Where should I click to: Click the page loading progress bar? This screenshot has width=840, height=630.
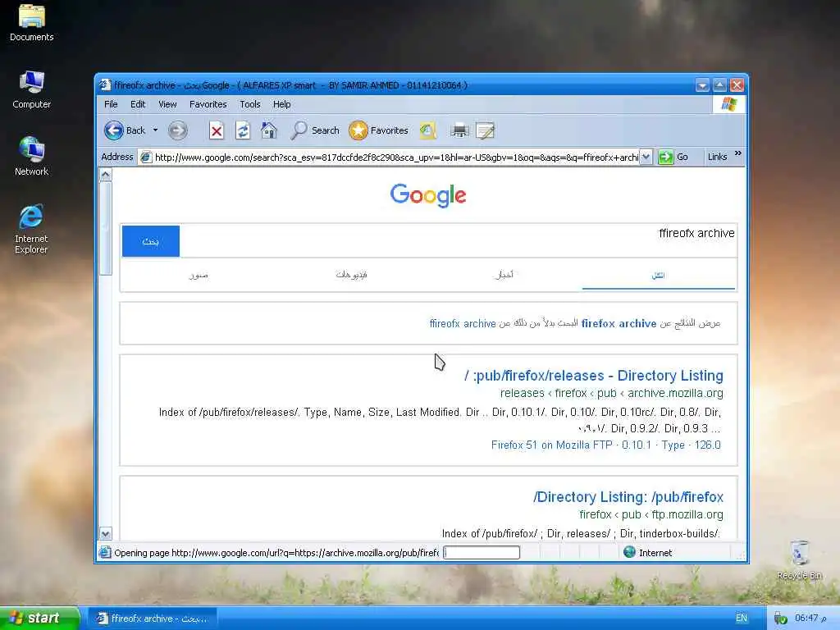(481, 552)
